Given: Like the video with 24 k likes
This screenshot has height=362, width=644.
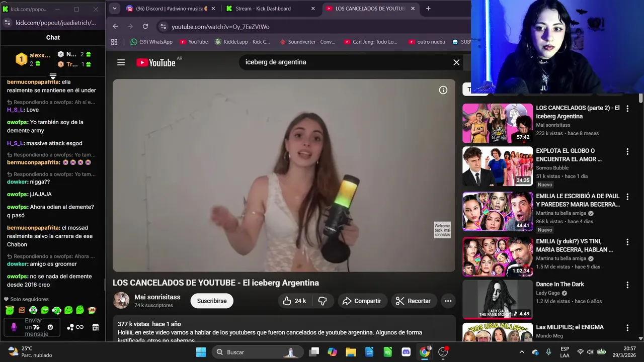Looking at the screenshot, I should (x=294, y=301).
